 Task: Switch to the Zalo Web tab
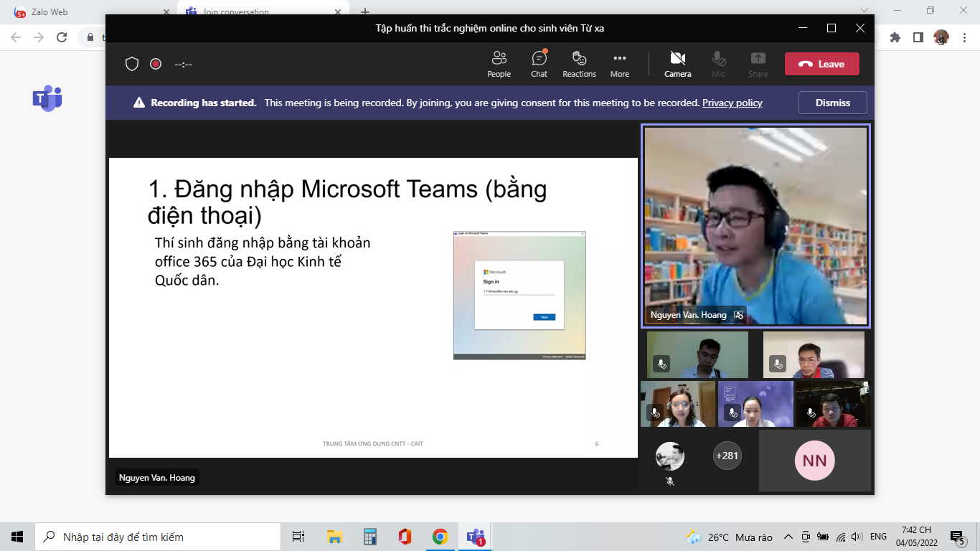pos(50,12)
